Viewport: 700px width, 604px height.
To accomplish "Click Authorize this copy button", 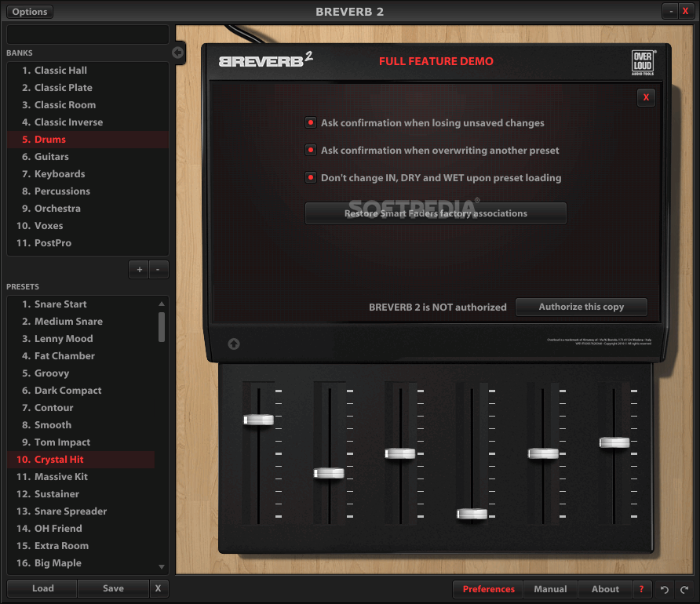I will point(582,307).
